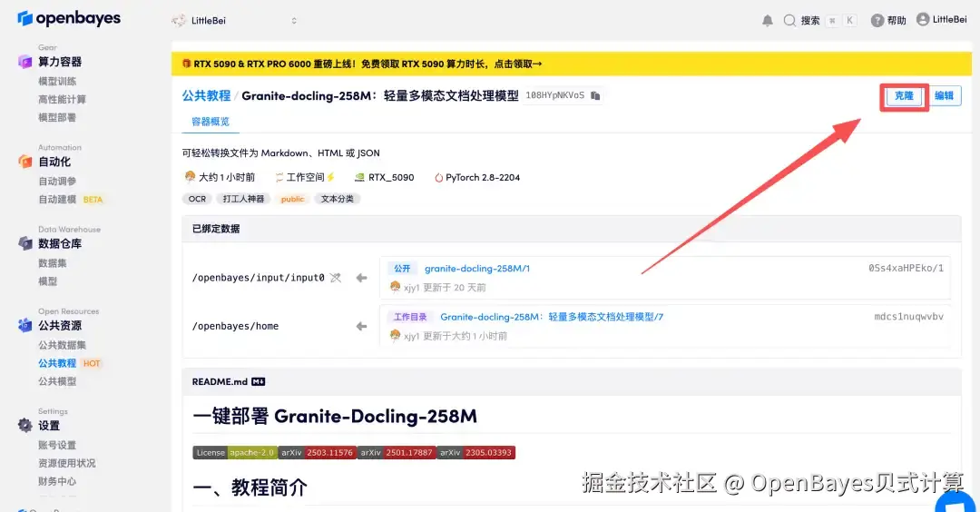Open the granite-docling-258M/1 dataset link
The width and height of the screenshot is (980, 512).
(477, 268)
